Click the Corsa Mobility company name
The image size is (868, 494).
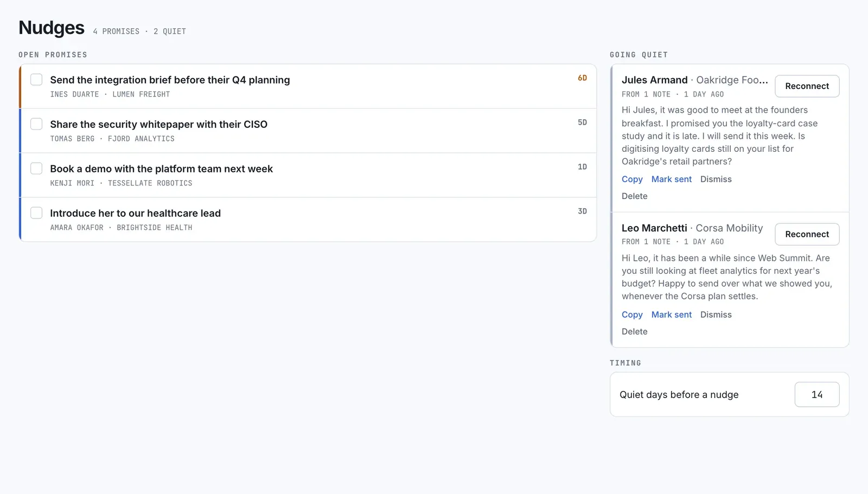(x=729, y=228)
